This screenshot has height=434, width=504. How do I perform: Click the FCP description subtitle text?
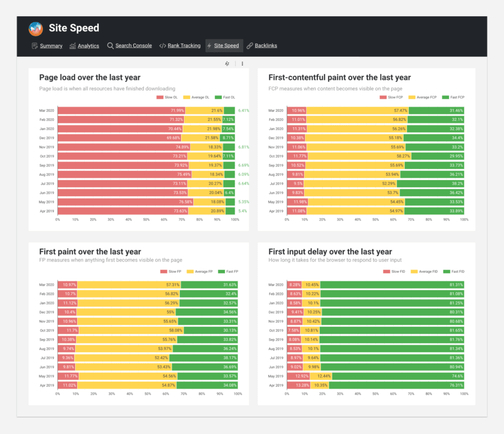pos(335,89)
